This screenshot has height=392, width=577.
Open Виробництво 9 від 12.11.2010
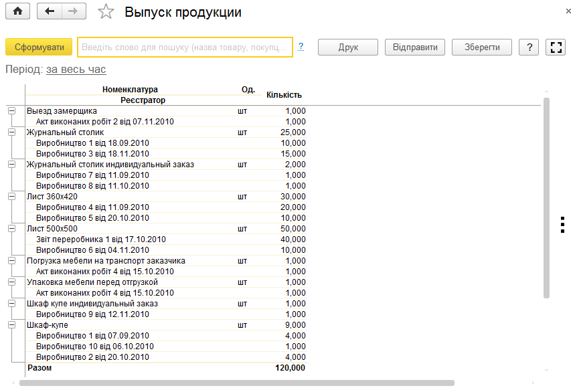(x=92, y=314)
